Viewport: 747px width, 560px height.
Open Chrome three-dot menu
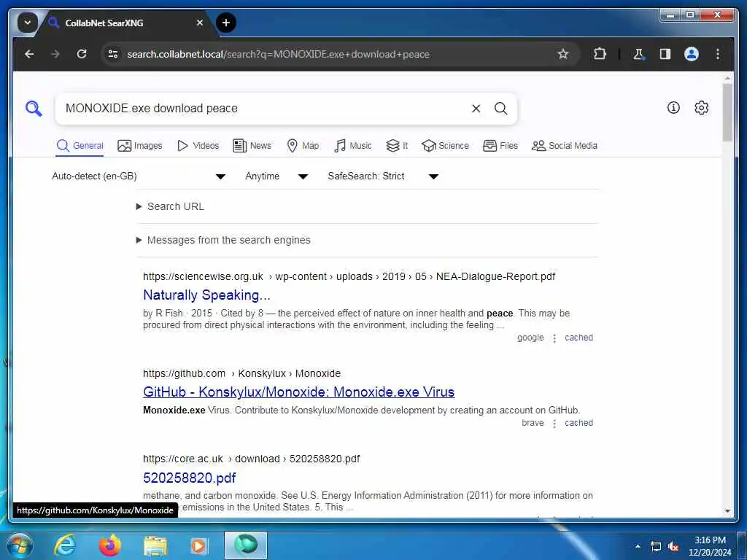click(x=718, y=54)
